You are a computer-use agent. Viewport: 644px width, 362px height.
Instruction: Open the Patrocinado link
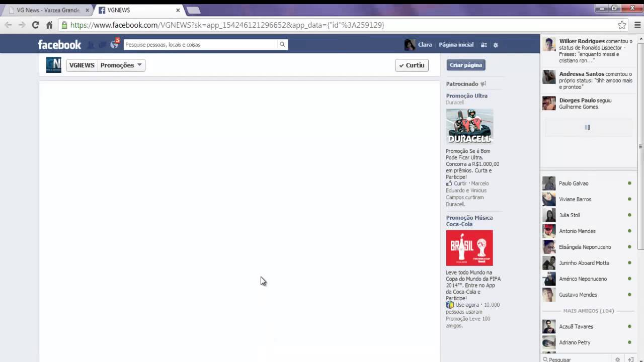coord(462,84)
